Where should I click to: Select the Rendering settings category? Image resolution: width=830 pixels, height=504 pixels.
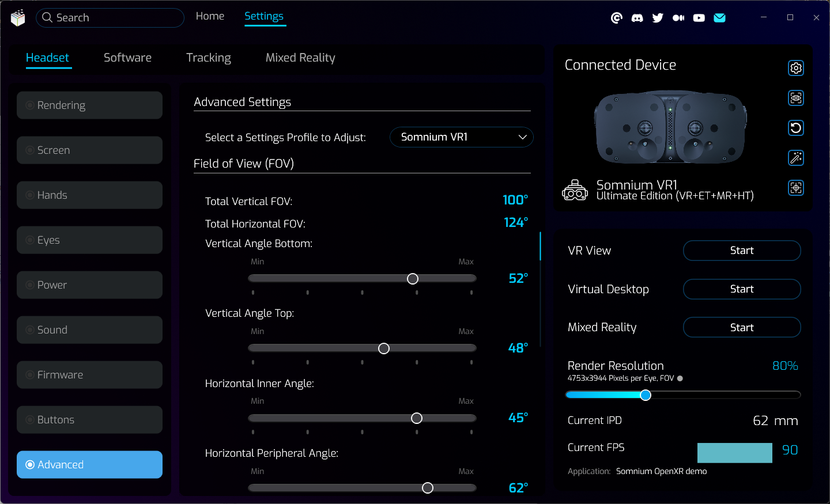click(x=89, y=105)
